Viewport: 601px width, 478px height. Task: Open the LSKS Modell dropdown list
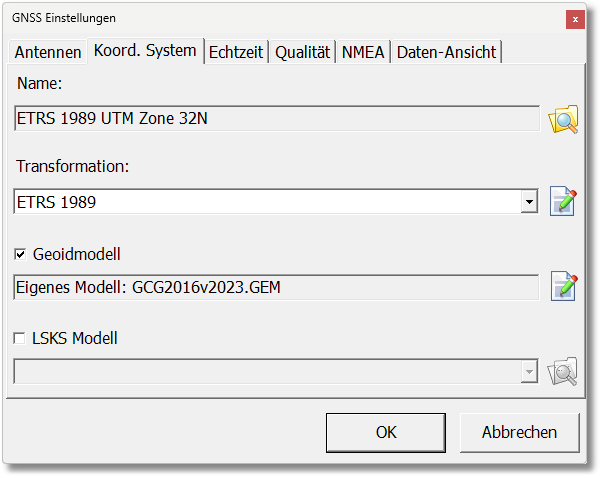528,372
